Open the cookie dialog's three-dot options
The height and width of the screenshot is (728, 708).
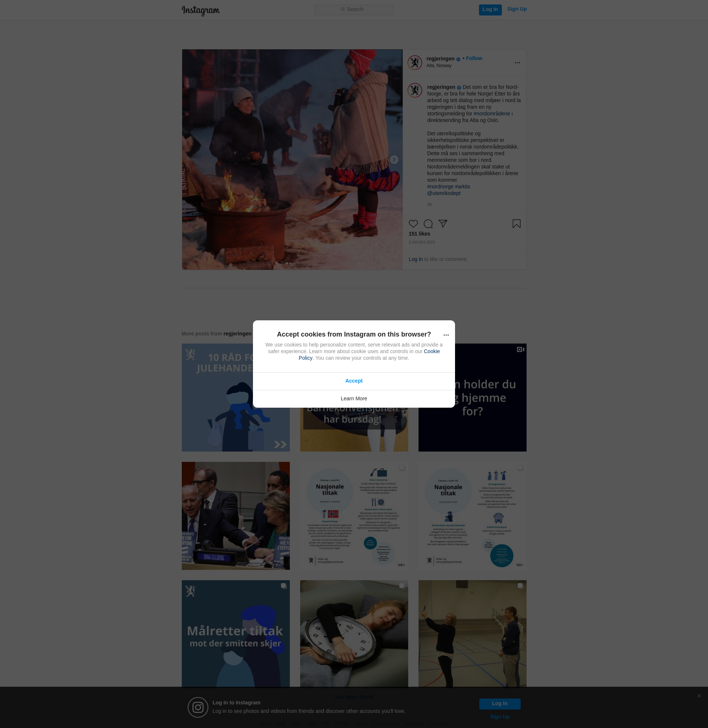(x=446, y=335)
